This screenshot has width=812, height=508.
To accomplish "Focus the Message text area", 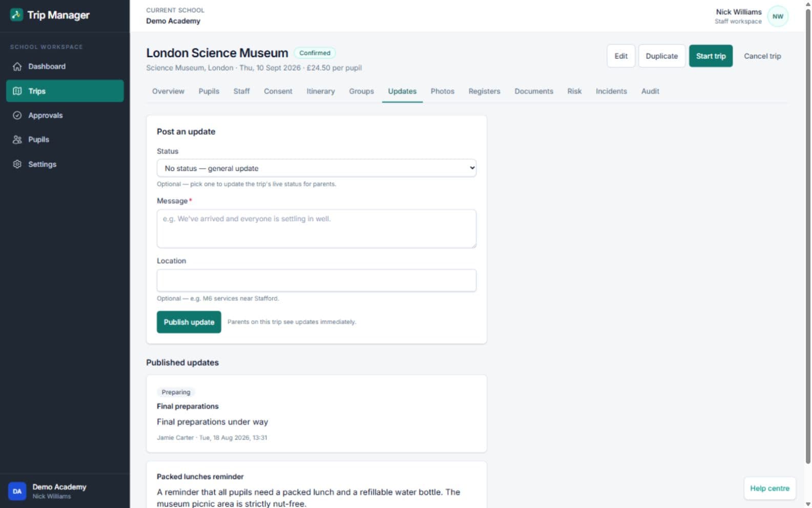I will [x=316, y=229].
